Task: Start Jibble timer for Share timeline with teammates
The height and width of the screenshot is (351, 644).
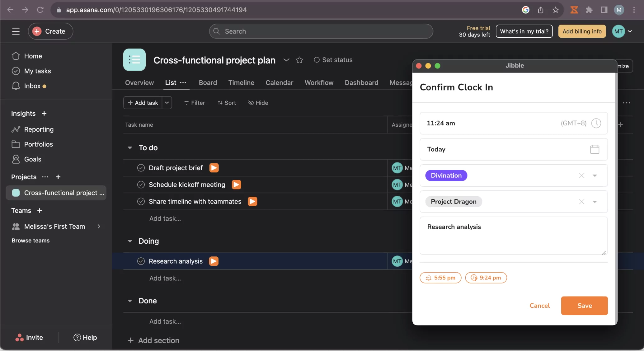Action: point(252,201)
